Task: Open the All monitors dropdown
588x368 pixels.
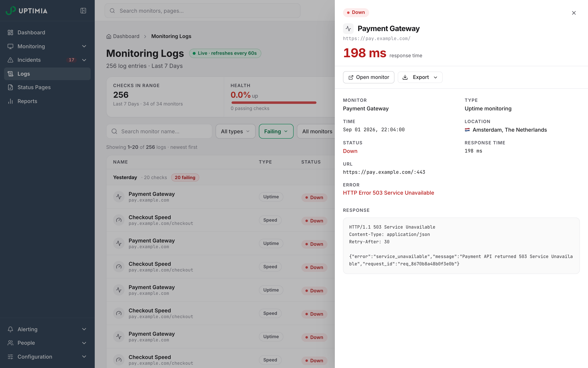Action: coord(316,131)
